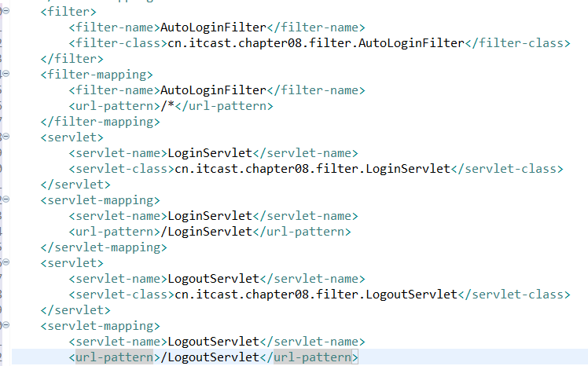The image size is (588, 366).
Task: Click the closing </servlet-mapping> tag
Action: (x=104, y=247)
